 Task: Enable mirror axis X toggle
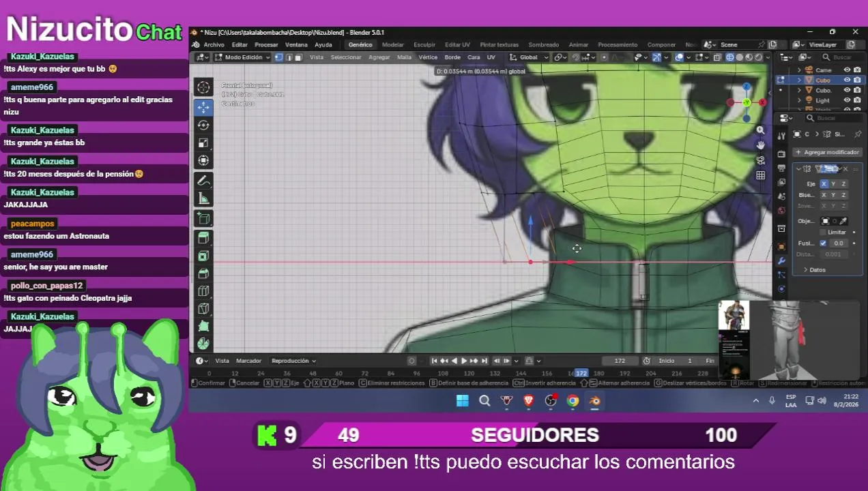tap(824, 184)
